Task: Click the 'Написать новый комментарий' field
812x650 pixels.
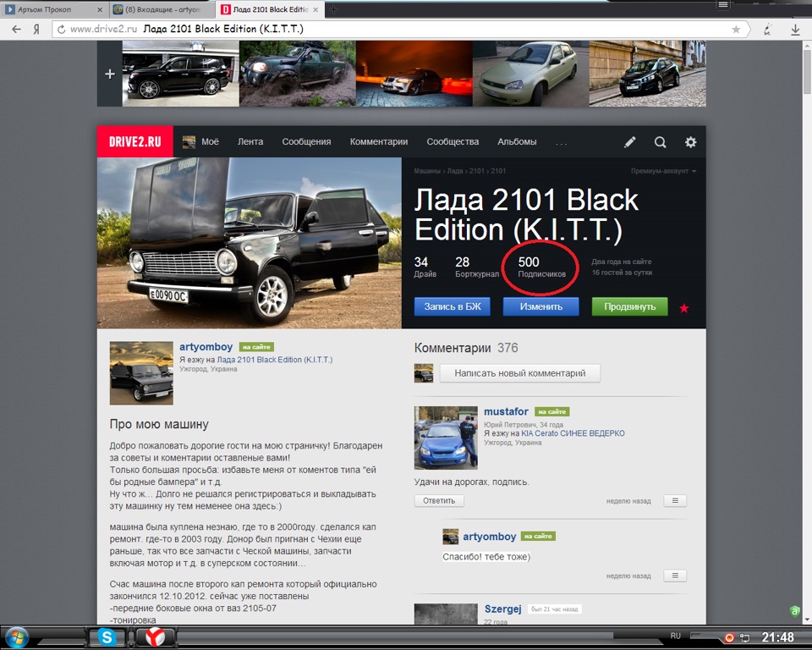Action: pyautogui.click(x=518, y=372)
